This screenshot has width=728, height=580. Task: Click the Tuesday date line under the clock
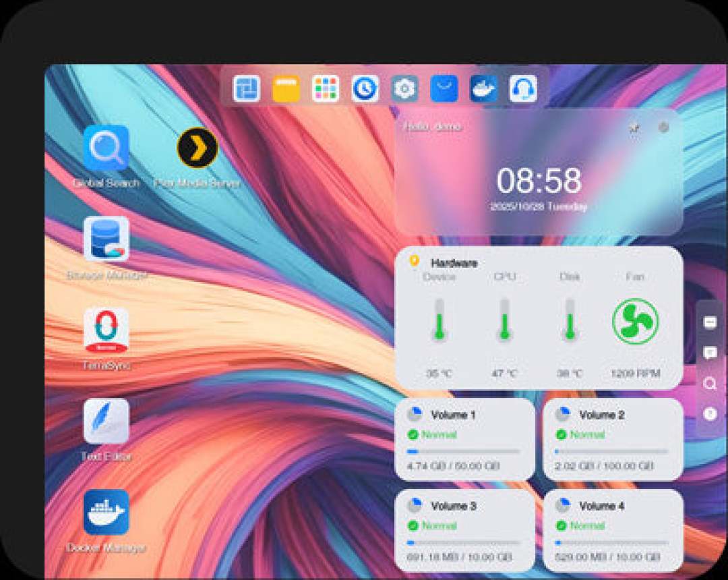tap(539, 206)
